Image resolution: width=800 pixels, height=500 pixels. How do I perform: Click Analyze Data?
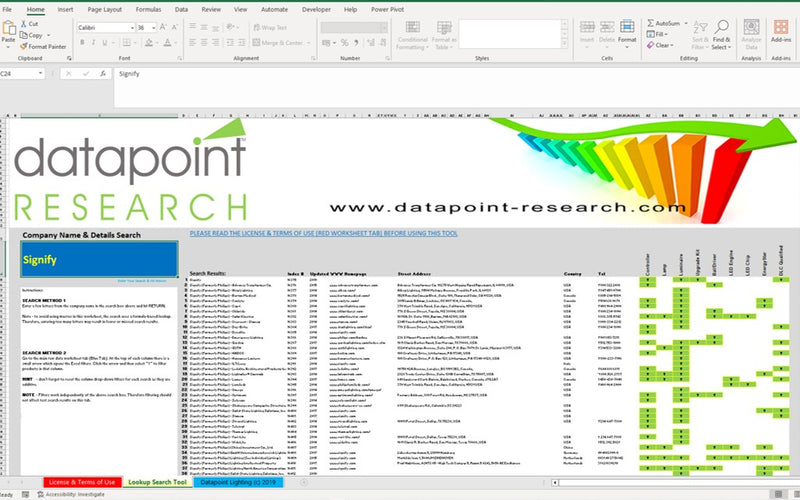coord(751,35)
